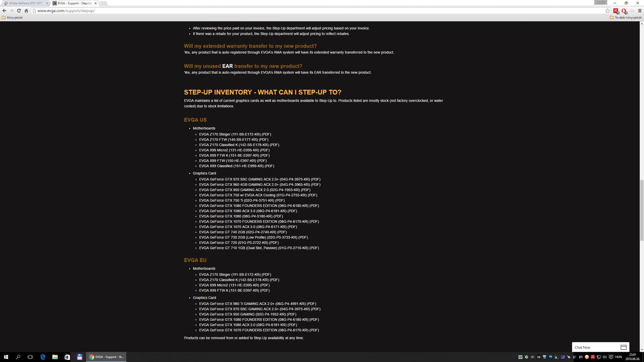Image resolution: width=644 pixels, height=362 pixels.
Task: Click the HD extension icon in the toolbar
Action: point(632,11)
